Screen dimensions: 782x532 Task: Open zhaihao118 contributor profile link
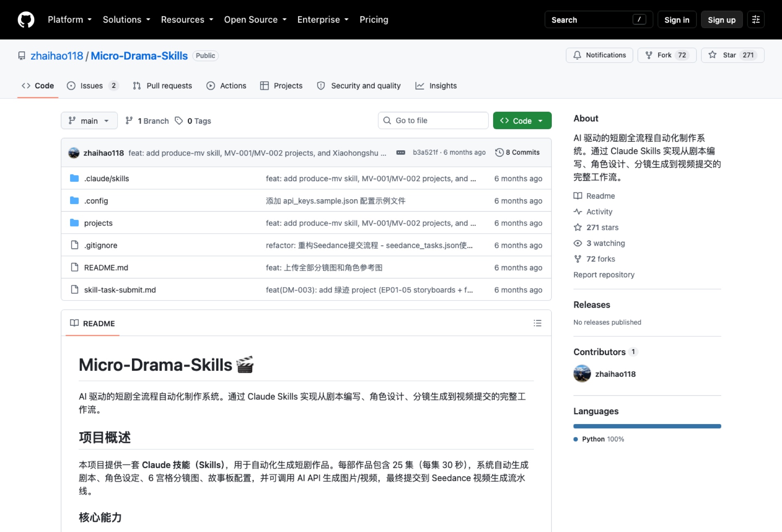pyautogui.click(x=615, y=374)
